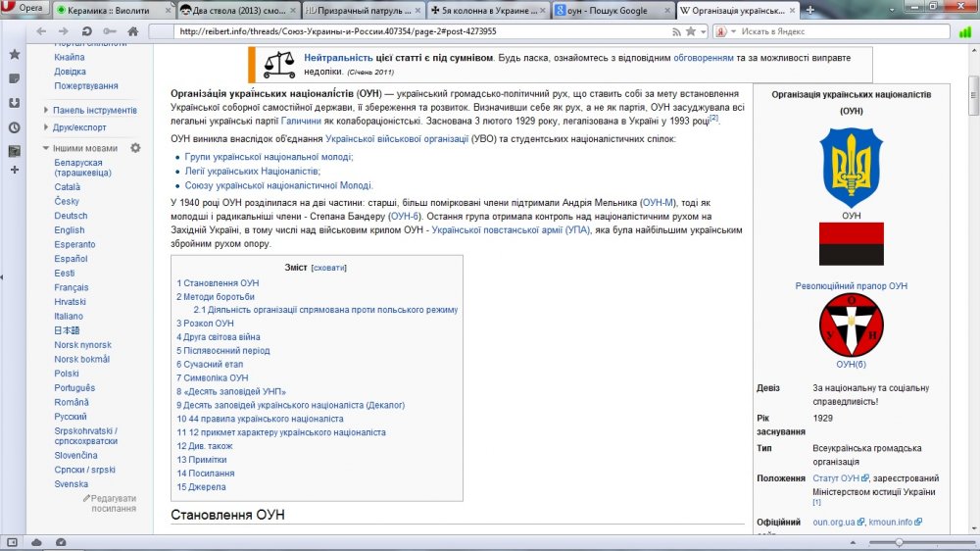This screenshot has width=980, height=551.
Task: Click the Yandex search engine icon
Action: point(721,31)
